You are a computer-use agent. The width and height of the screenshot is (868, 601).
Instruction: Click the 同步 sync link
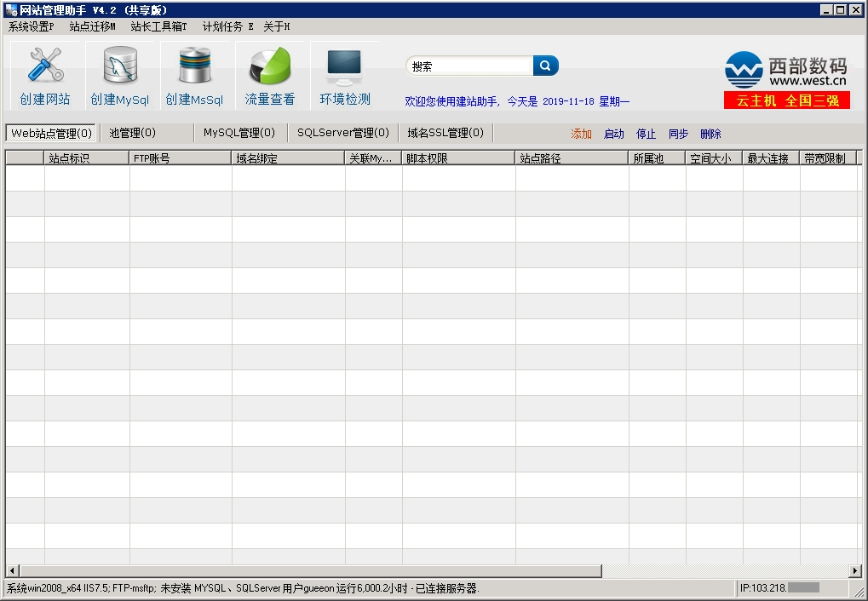pos(678,134)
